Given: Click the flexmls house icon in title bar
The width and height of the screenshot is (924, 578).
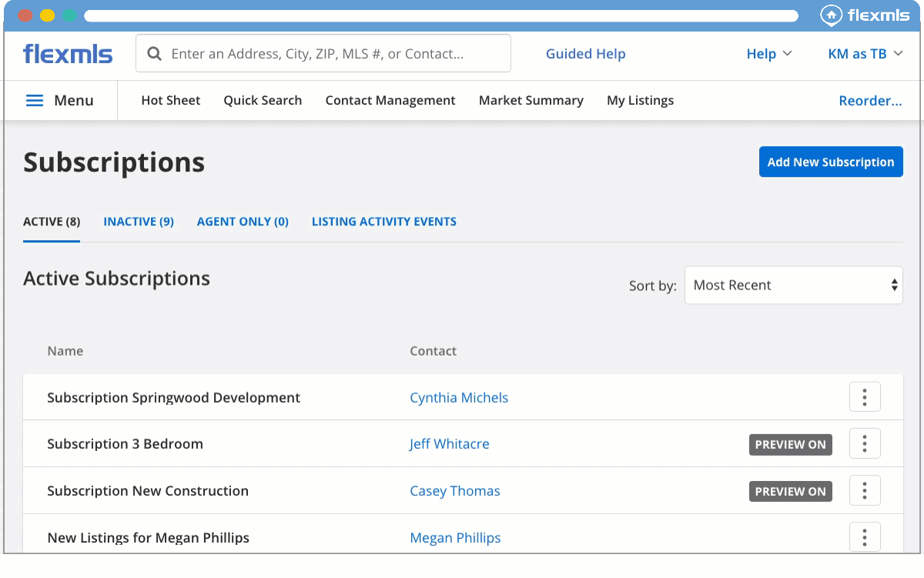Looking at the screenshot, I should 830,15.
